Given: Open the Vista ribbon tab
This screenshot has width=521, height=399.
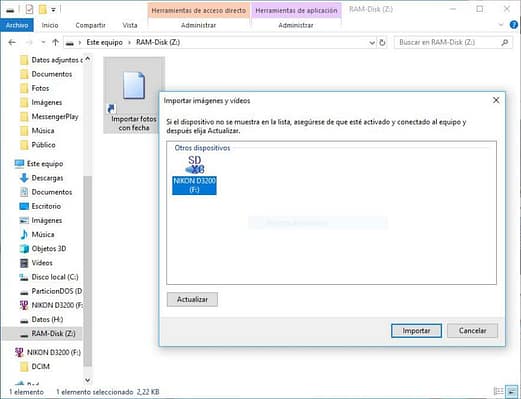Looking at the screenshot, I should tap(130, 25).
